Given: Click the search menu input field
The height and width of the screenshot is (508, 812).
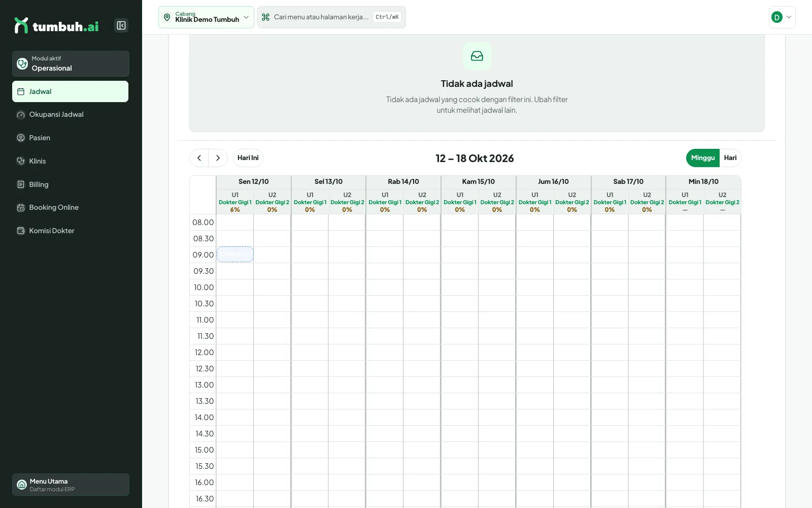Looking at the screenshot, I should 331,17.
